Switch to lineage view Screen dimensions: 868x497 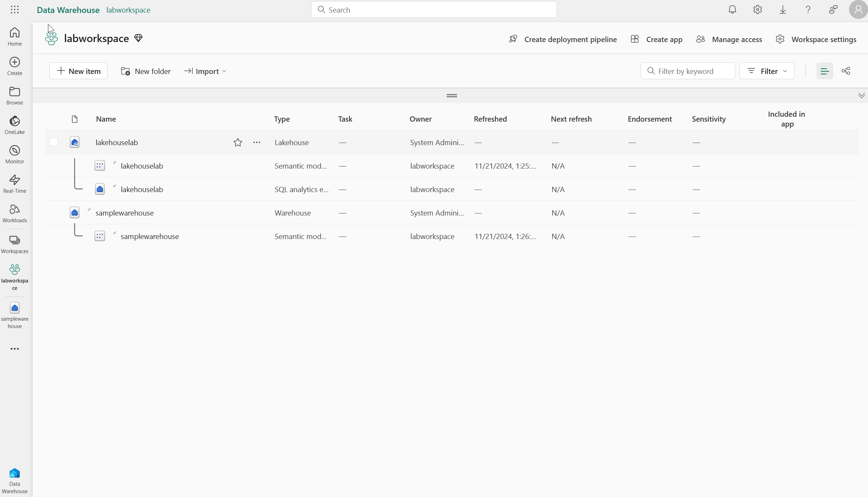[x=846, y=71]
